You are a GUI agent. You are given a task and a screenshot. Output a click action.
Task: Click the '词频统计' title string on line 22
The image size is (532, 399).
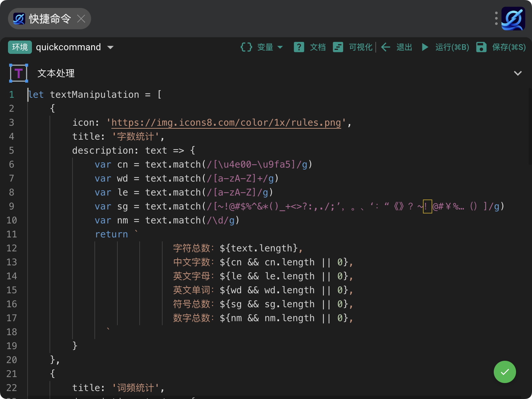tap(136, 388)
